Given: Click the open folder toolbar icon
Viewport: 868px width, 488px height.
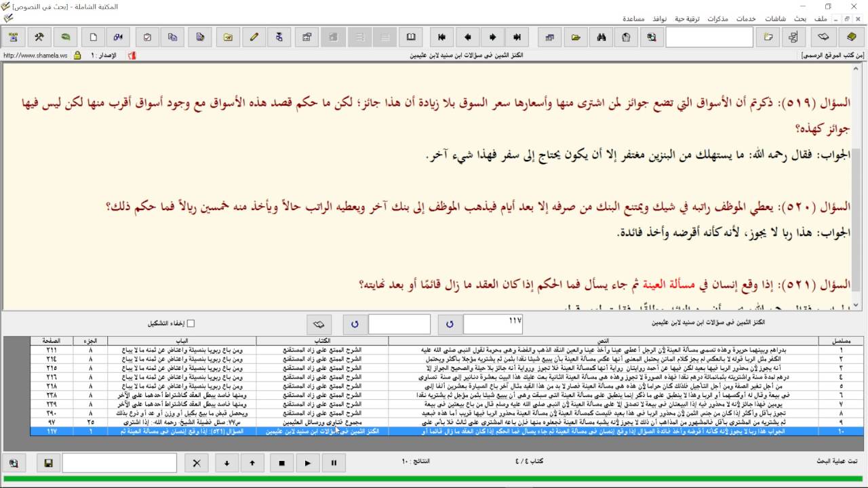Looking at the screenshot, I should pyautogui.click(x=576, y=37).
